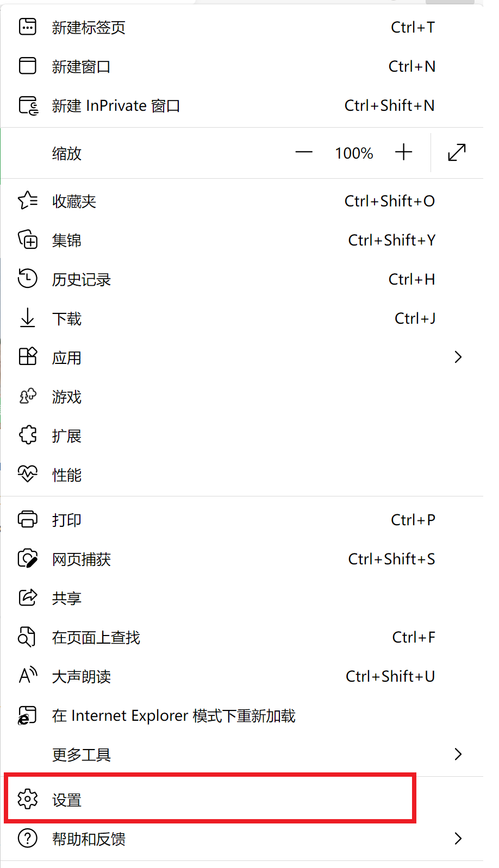Open 性能 via the heart monitor icon

click(27, 474)
